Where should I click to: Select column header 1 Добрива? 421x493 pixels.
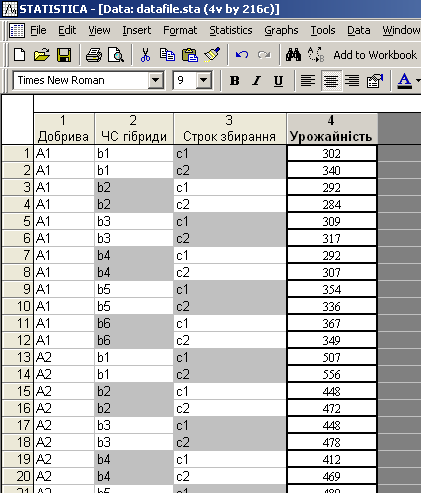(x=63, y=129)
